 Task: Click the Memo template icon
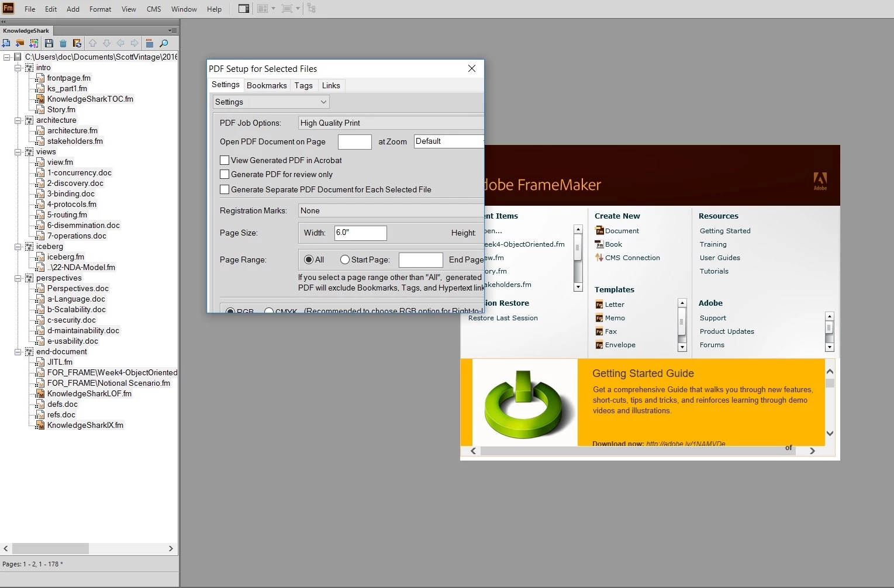point(599,318)
